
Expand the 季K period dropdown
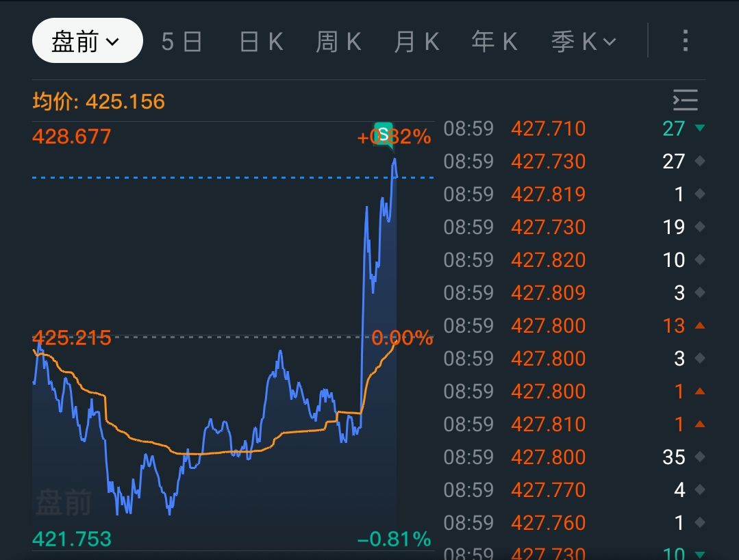coord(584,42)
